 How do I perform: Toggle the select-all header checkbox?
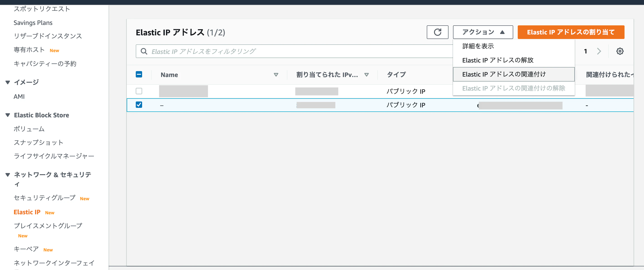pyautogui.click(x=139, y=74)
